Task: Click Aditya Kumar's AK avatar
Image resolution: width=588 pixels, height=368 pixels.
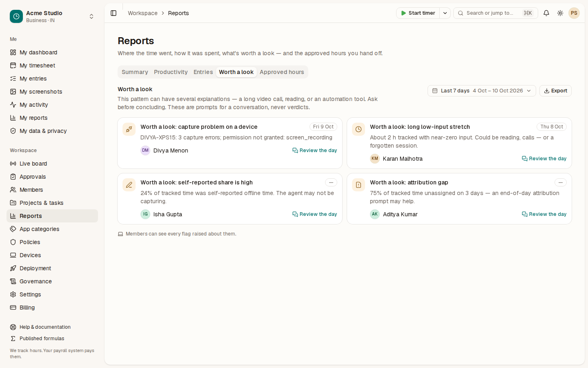Action: [x=375, y=214]
